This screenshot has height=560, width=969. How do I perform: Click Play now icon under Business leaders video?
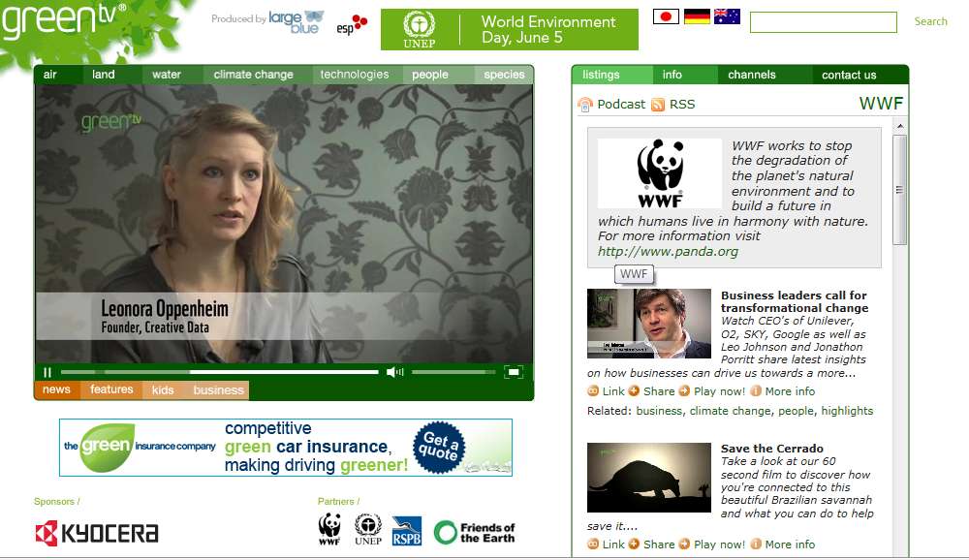pyautogui.click(x=684, y=391)
